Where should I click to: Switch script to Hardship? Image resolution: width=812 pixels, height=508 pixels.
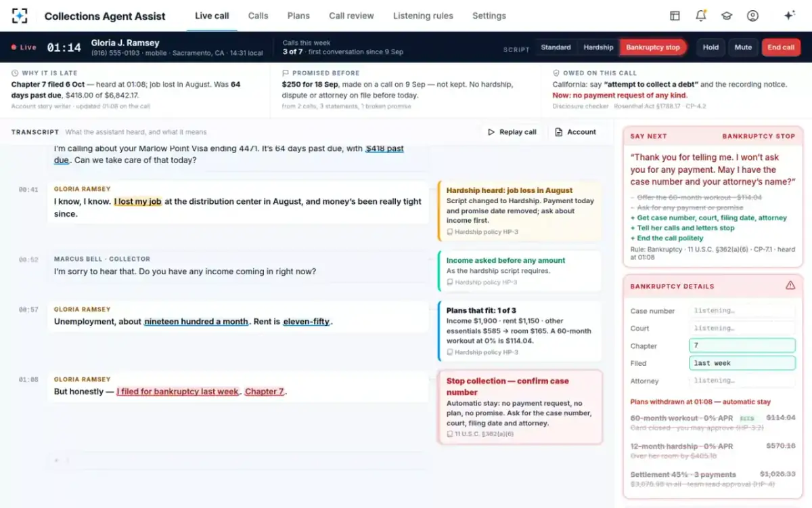(x=598, y=47)
